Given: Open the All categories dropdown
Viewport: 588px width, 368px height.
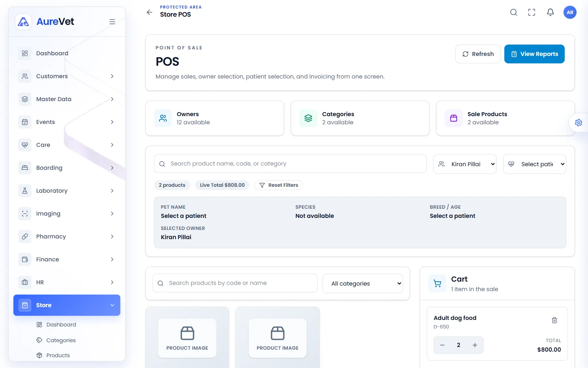Looking at the screenshot, I should (363, 283).
